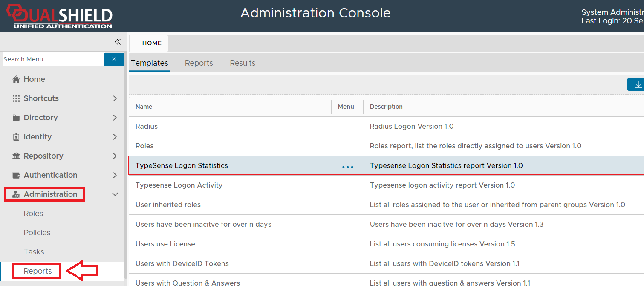Click inside the Search Menu field
Viewport: 644px width, 286px height.
51,59
